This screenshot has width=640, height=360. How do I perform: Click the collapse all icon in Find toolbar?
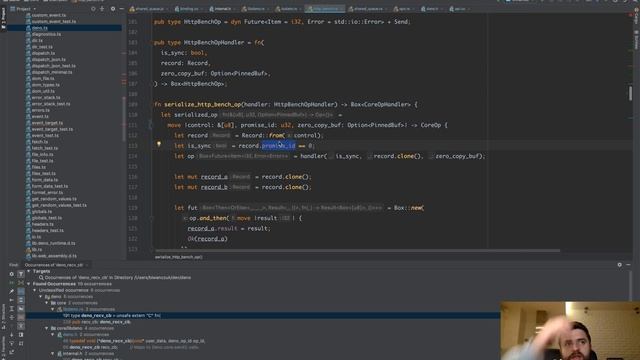coord(11,317)
